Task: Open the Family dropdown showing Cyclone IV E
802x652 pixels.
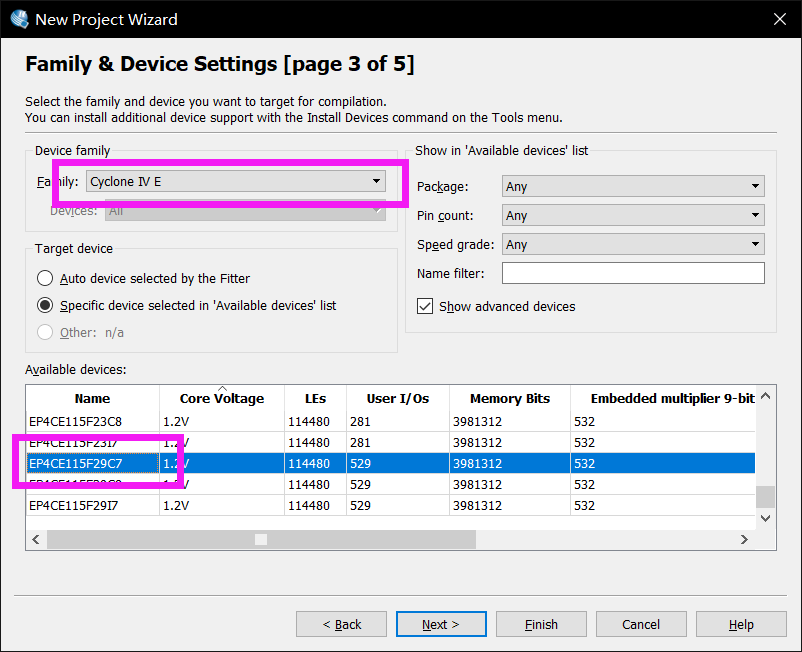Action: 236,181
